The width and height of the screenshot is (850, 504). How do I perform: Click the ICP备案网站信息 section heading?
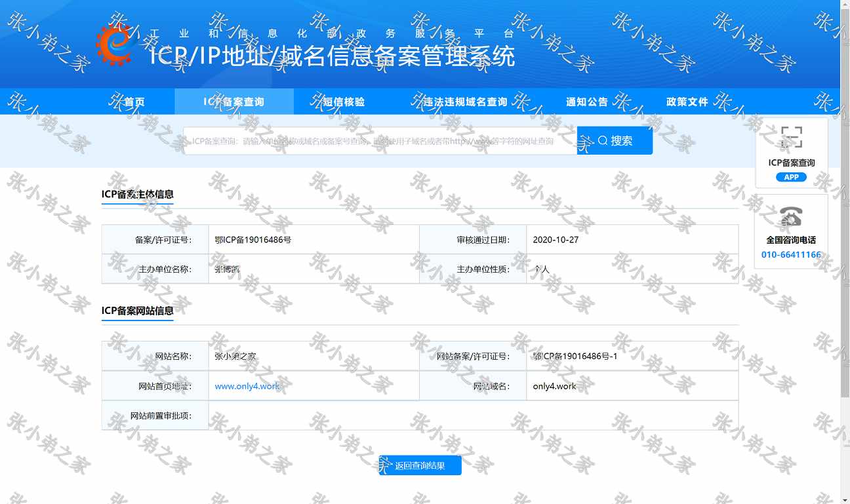pos(138,310)
